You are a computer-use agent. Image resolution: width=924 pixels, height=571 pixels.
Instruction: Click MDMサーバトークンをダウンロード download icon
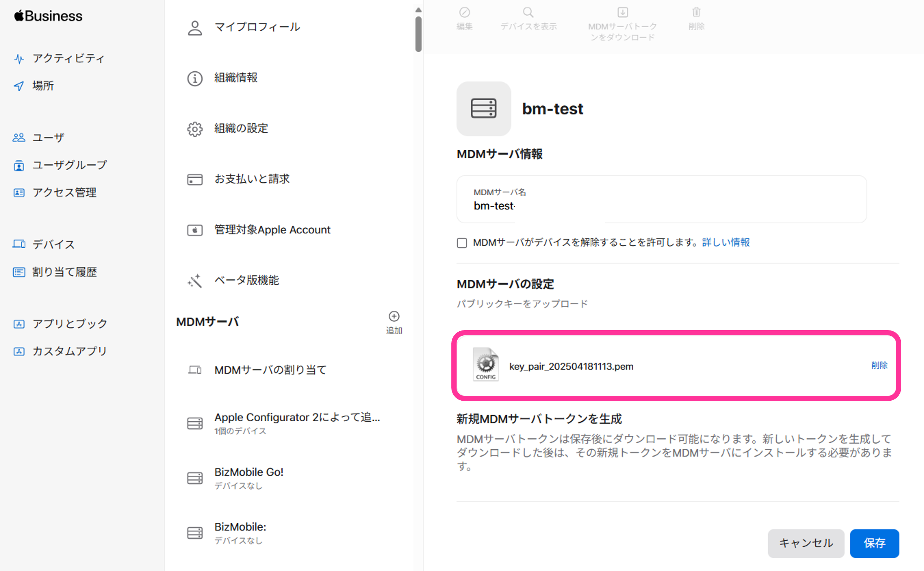[622, 12]
